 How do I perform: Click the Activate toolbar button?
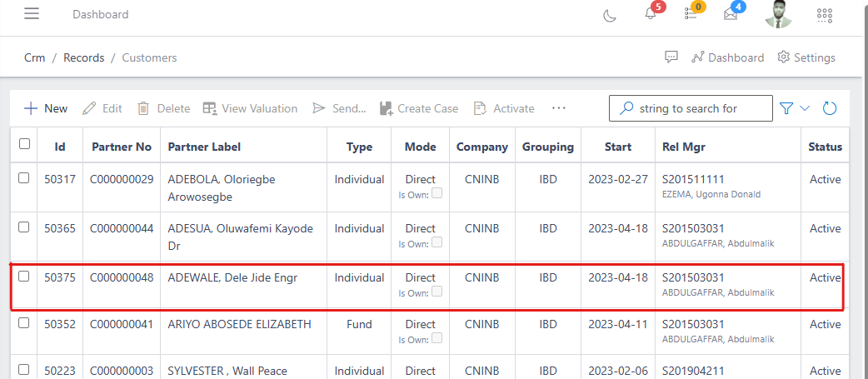504,108
